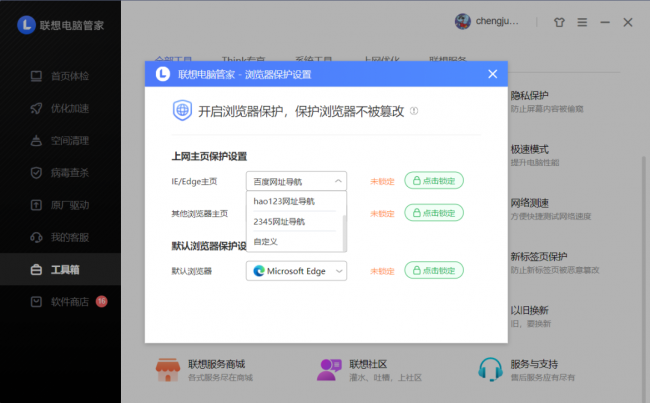The image size is (650, 403).
Task: Click the 首页体检 monitor icon
Action: [36, 76]
